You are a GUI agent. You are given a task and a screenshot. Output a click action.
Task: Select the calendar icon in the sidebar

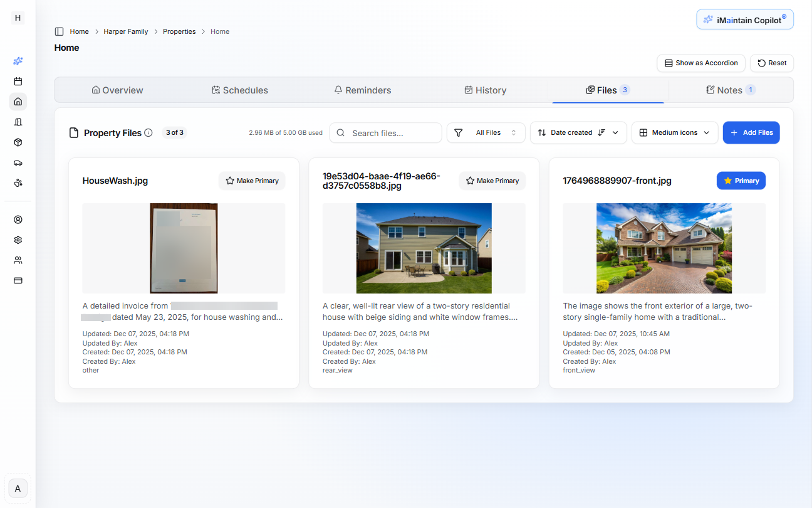pyautogui.click(x=18, y=81)
